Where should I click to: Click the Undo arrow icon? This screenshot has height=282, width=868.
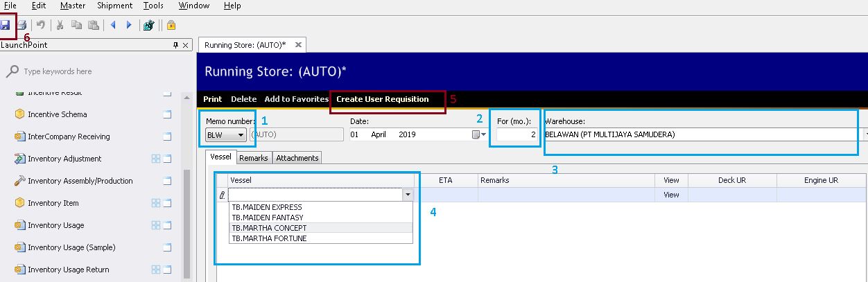point(41,25)
